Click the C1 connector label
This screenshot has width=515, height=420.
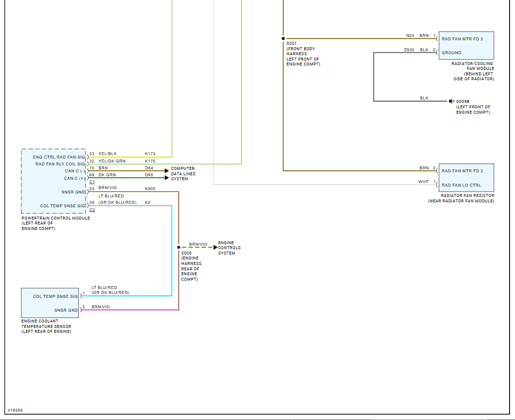92,182
